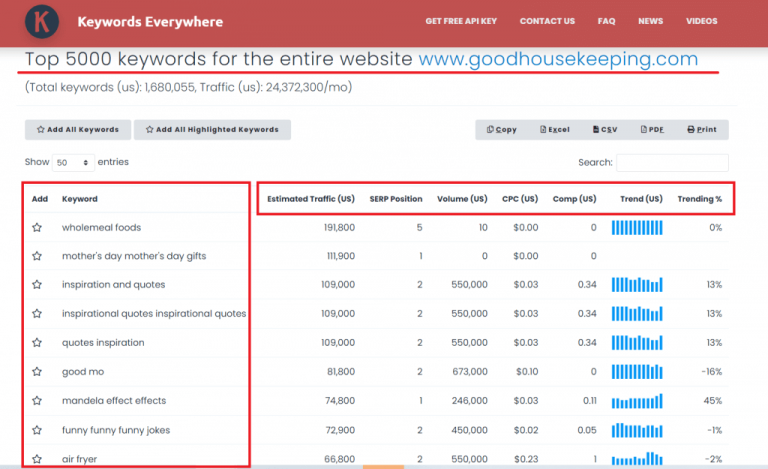
Task: Click trend chart for 'funny funny funny jokes'
Action: pyautogui.click(x=637, y=430)
